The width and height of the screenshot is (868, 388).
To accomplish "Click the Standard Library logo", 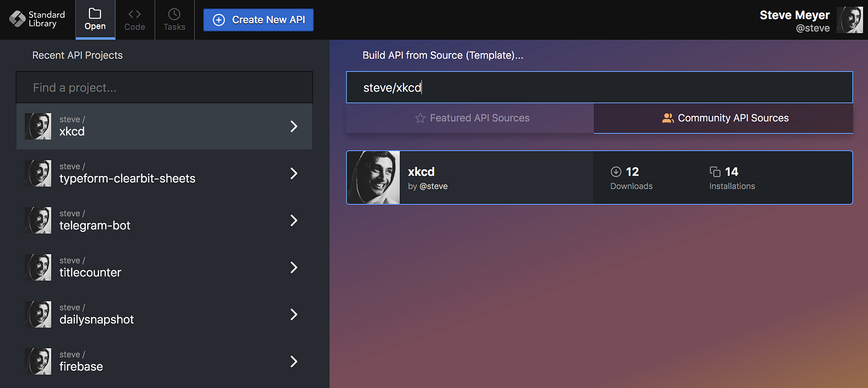I will click(x=36, y=20).
